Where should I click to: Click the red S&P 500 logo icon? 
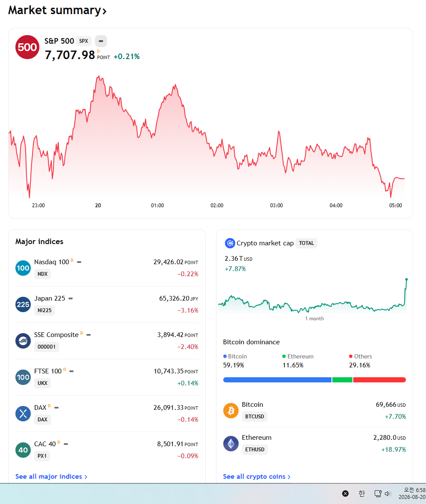pyautogui.click(x=27, y=47)
